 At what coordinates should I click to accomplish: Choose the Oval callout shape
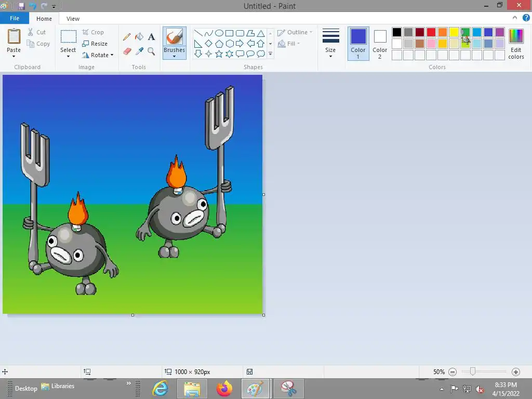coord(250,54)
